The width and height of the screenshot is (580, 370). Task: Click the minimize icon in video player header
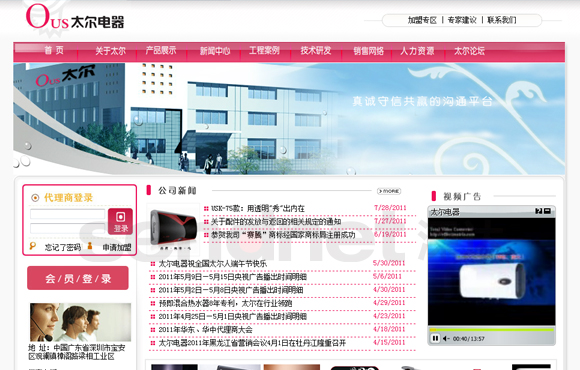coord(547,211)
